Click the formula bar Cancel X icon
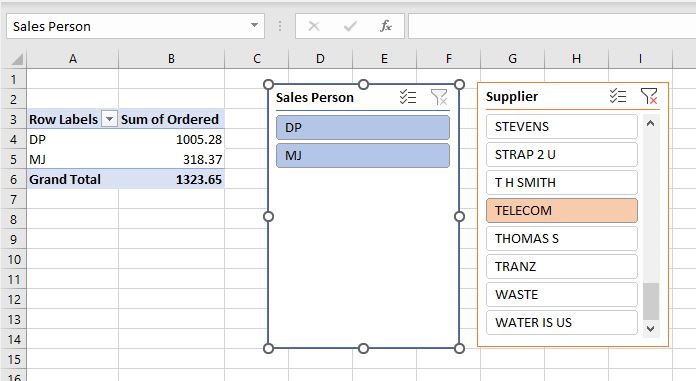The width and height of the screenshot is (696, 381). [314, 26]
